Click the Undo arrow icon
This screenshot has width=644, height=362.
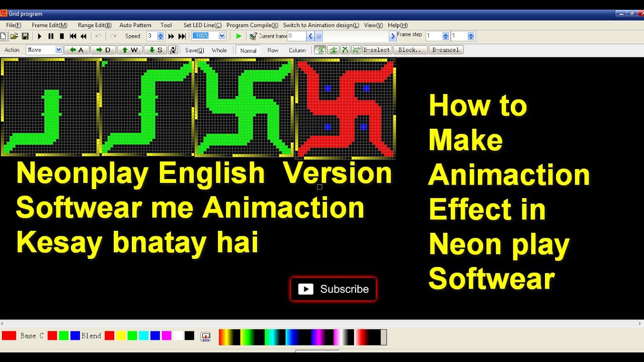(99, 36)
